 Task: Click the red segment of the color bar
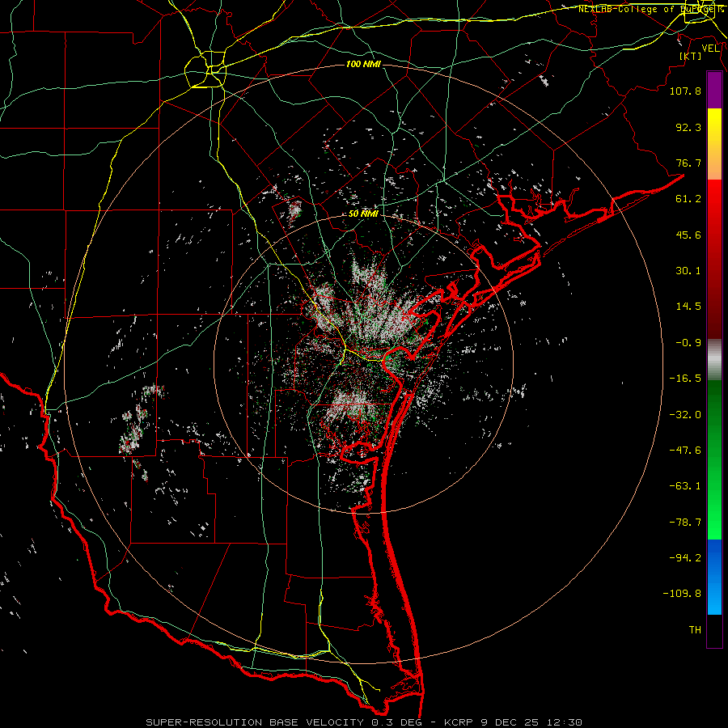714,259
